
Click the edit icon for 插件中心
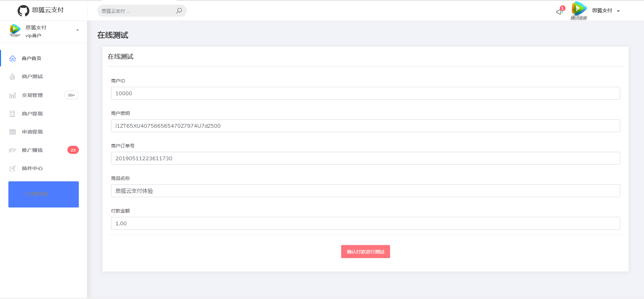pyautogui.click(x=12, y=169)
